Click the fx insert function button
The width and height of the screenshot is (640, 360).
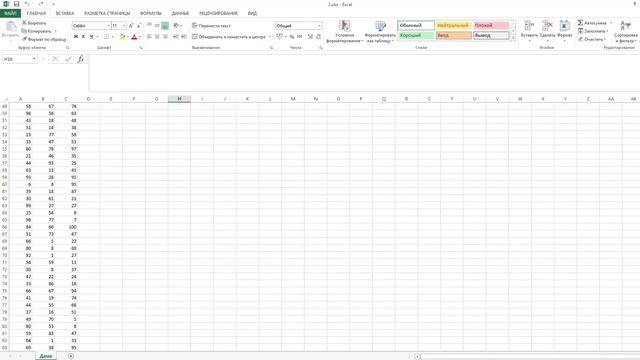(80, 59)
